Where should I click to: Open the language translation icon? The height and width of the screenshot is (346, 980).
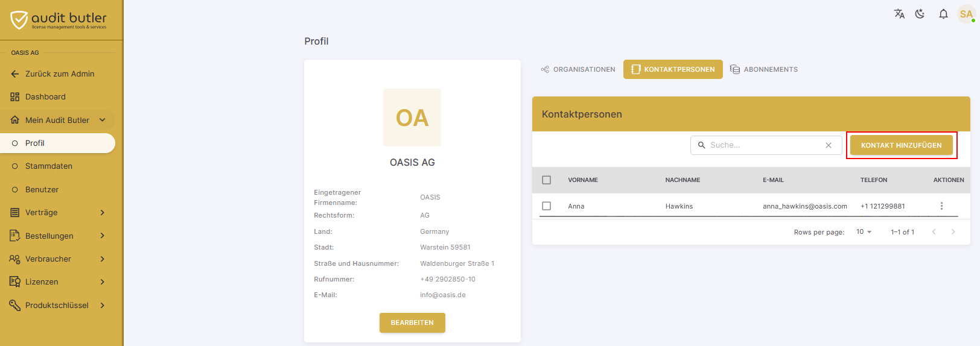(899, 14)
